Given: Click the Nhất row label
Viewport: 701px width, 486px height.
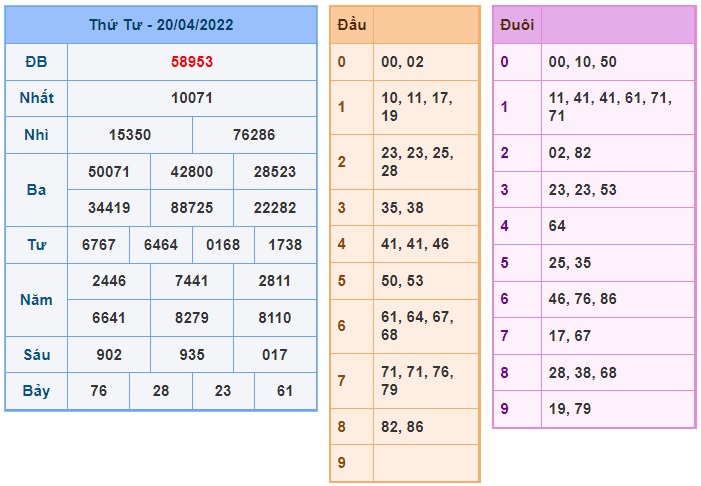Looking at the screenshot, I should click(x=36, y=98).
